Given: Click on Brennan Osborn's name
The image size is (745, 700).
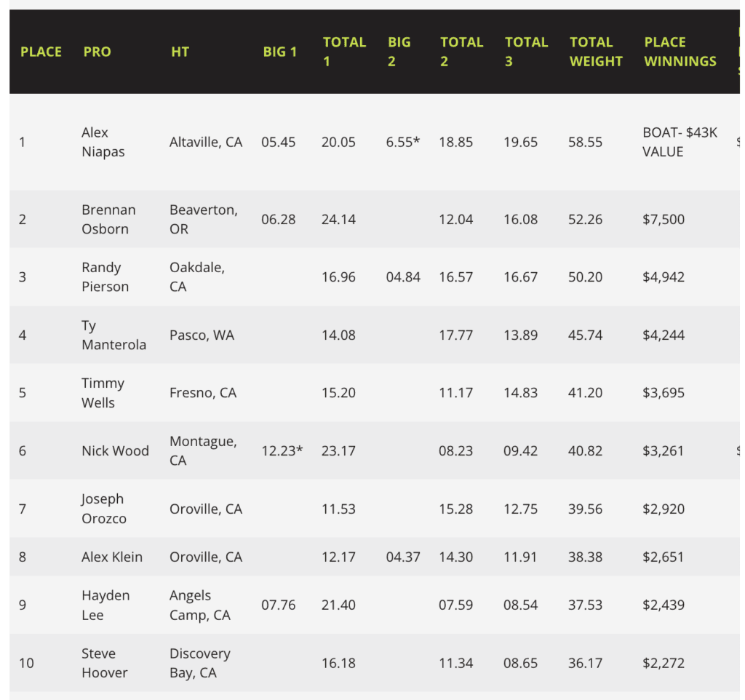Looking at the screenshot, I should (108, 219).
